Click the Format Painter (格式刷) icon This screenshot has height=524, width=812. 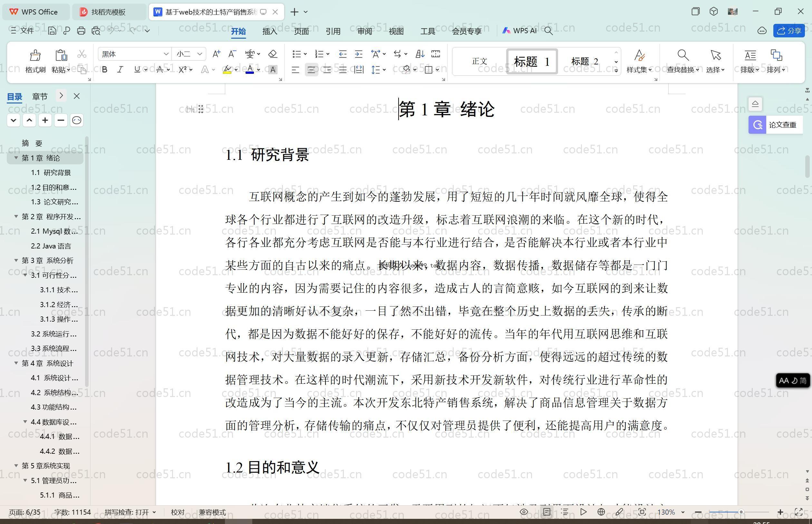point(35,55)
